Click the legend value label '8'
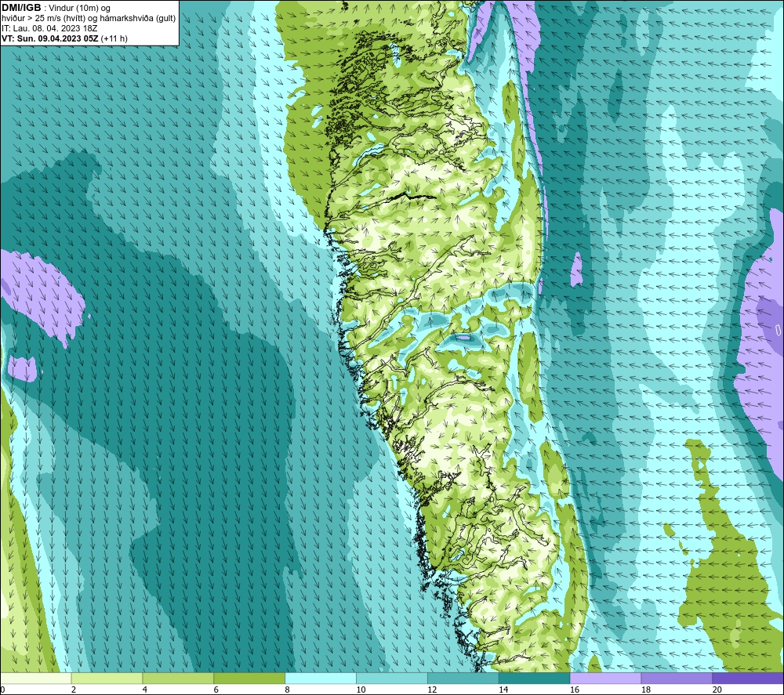This screenshot has width=784, height=695. pyautogui.click(x=287, y=690)
